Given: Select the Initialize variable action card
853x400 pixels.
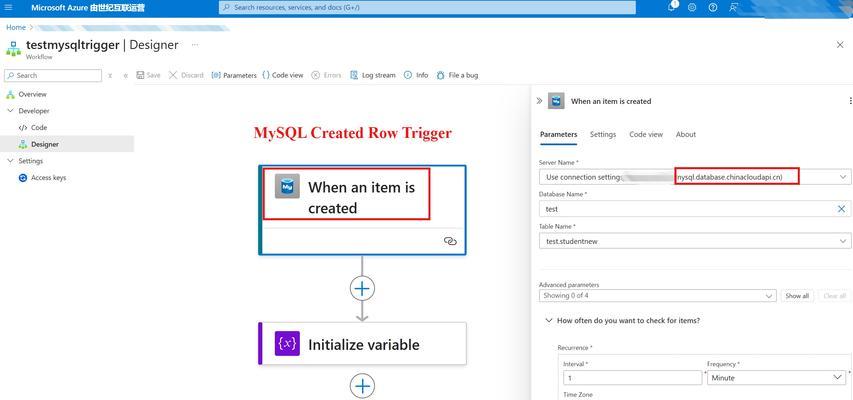Looking at the screenshot, I should [362, 343].
